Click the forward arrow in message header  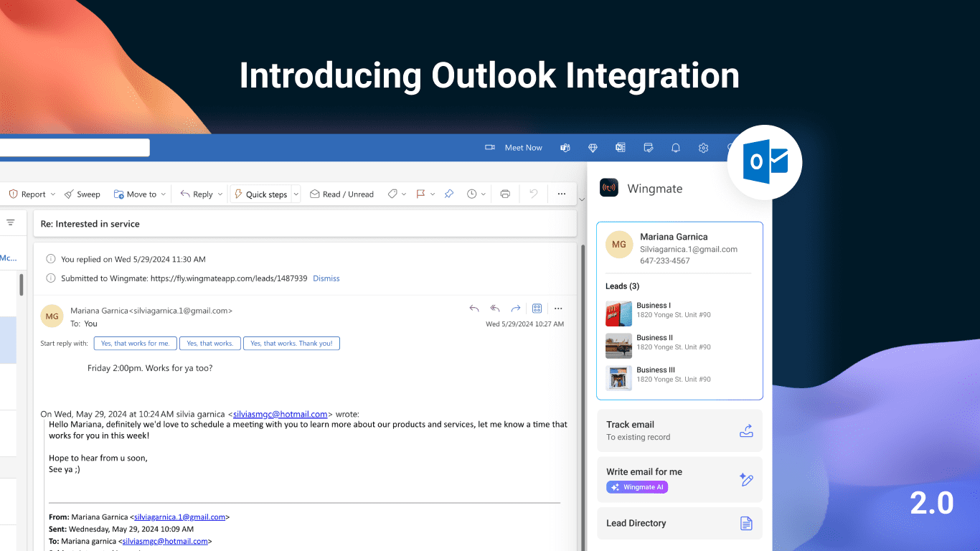click(515, 309)
